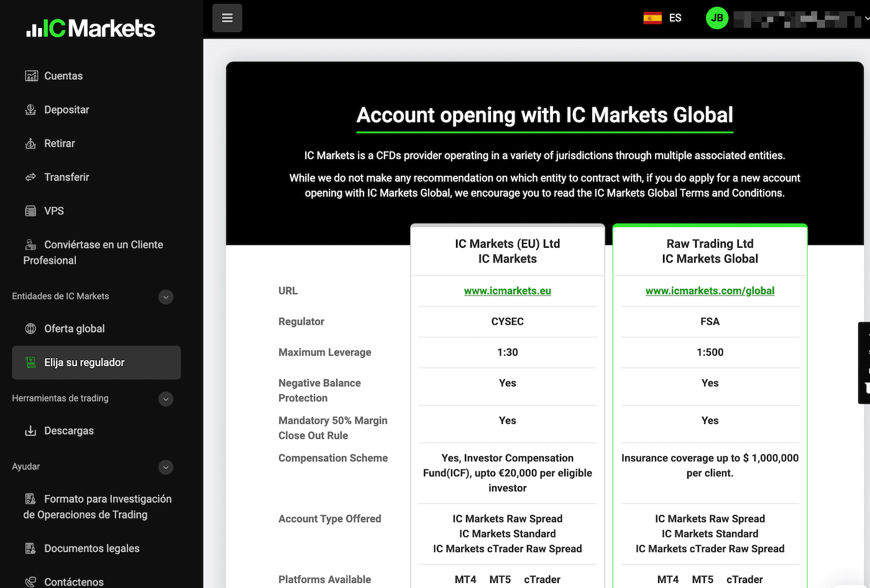
Task: Click the Maximum Leverage row label
Action: coord(325,352)
